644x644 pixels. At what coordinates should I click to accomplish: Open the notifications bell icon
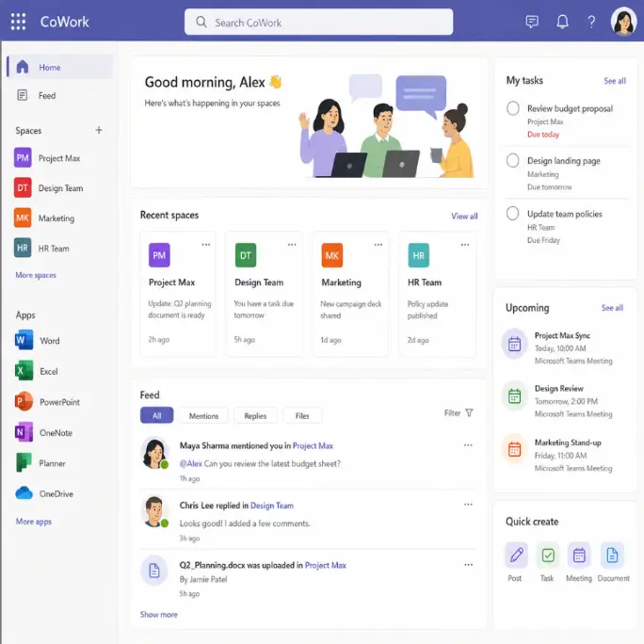click(562, 22)
